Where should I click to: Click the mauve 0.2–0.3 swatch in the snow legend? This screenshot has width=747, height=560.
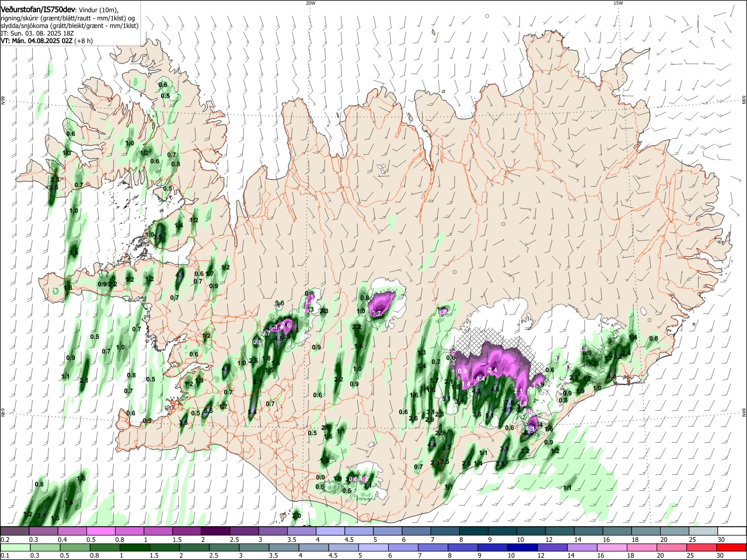[x=15, y=531]
